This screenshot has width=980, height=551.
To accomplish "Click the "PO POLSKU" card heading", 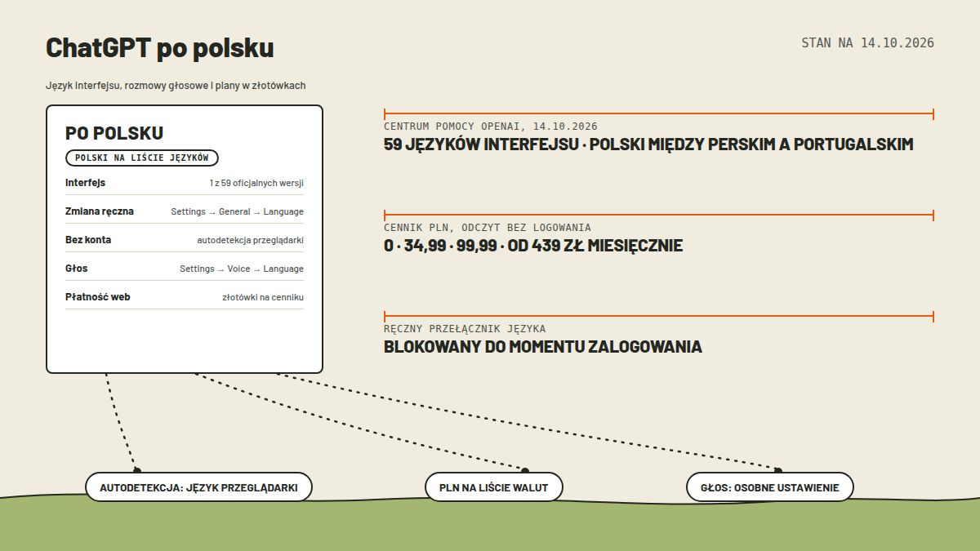I will pos(114,133).
